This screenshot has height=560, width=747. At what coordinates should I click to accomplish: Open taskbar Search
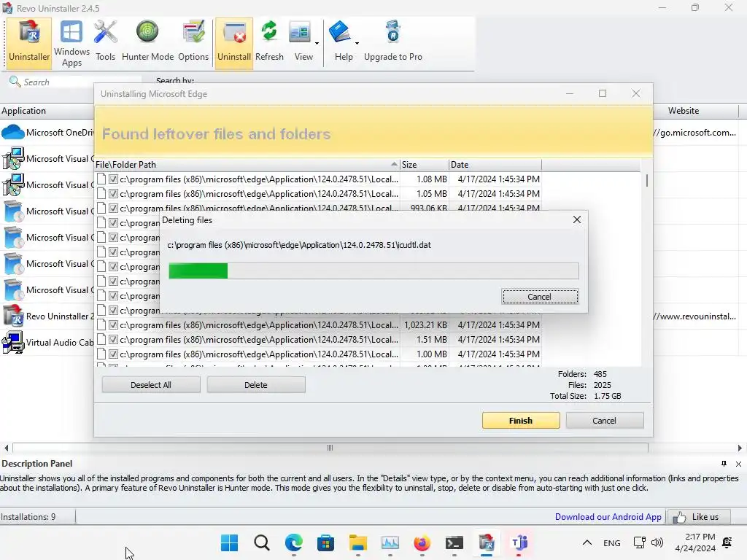tap(262, 542)
